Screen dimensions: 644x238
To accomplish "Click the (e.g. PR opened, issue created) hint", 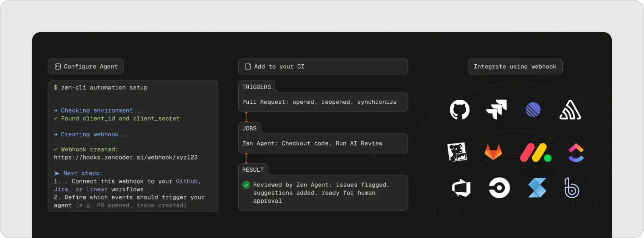I will coord(131,205).
